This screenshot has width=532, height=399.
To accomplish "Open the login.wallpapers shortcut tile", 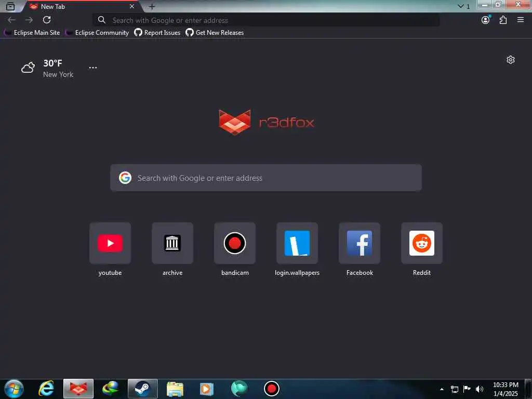I will click(297, 243).
